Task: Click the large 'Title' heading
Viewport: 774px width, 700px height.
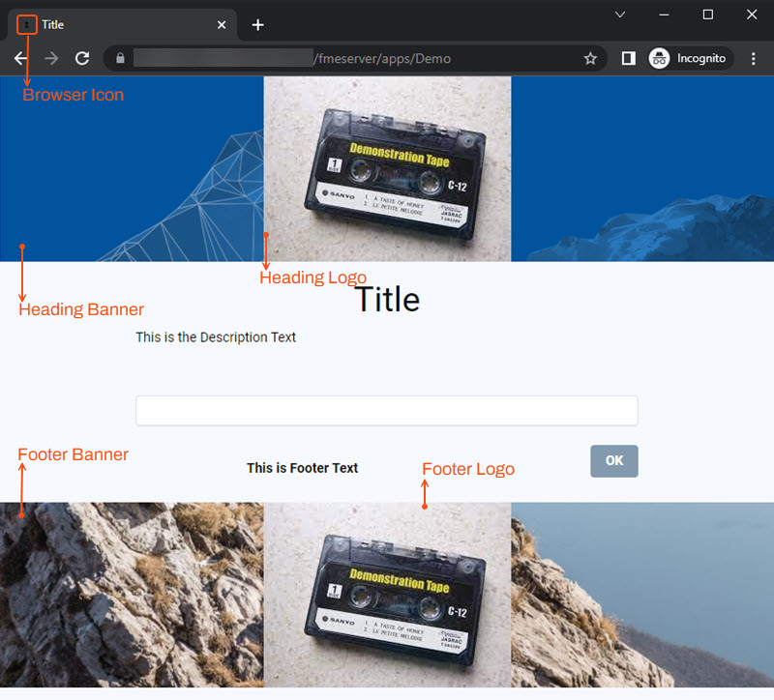Action: pyautogui.click(x=388, y=300)
